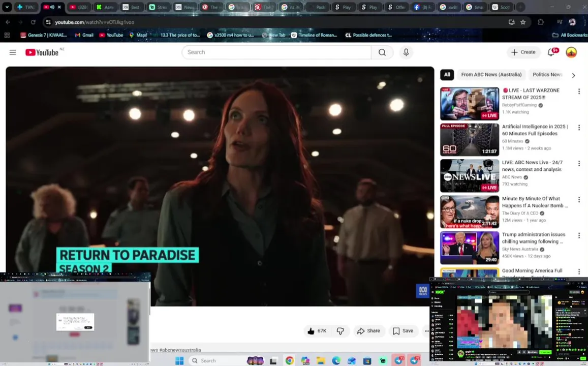Open more actions ellipsis beside Save
The width and height of the screenshot is (588, 366).
[x=426, y=331]
